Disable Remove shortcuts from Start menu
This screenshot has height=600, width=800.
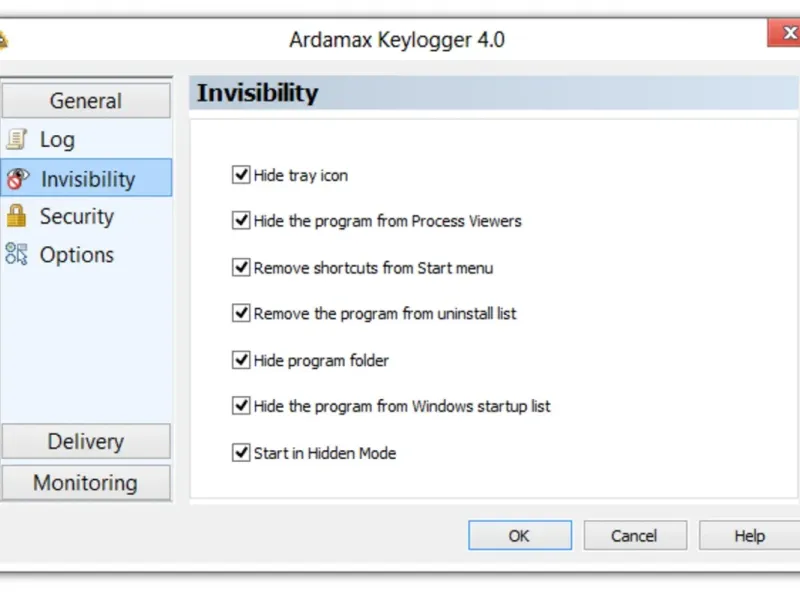point(241,268)
